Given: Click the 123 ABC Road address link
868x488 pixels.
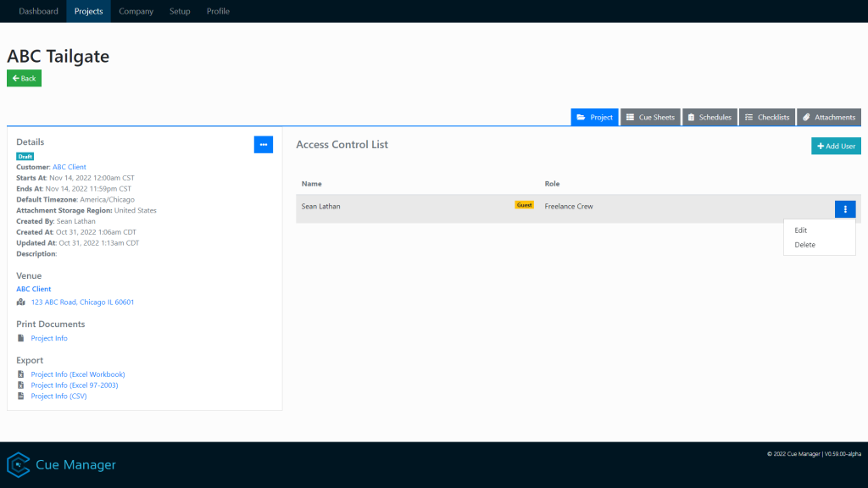Looking at the screenshot, I should tap(81, 302).
